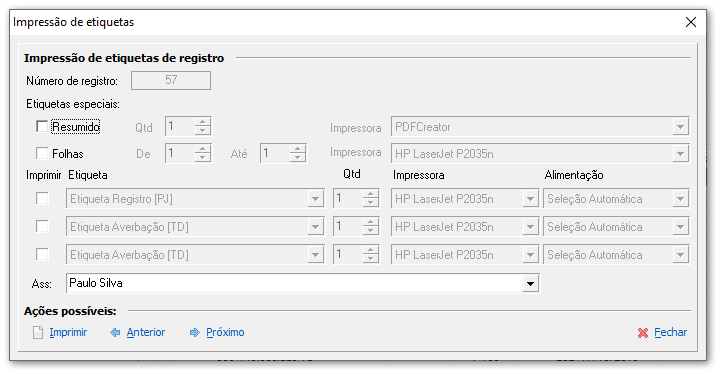Tick the Resumido checkbox

tap(42, 126)
